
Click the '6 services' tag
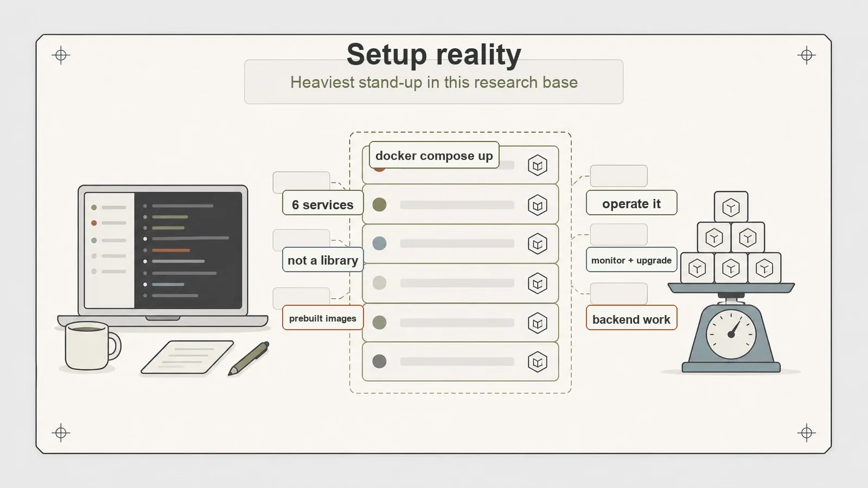point(323,204)
